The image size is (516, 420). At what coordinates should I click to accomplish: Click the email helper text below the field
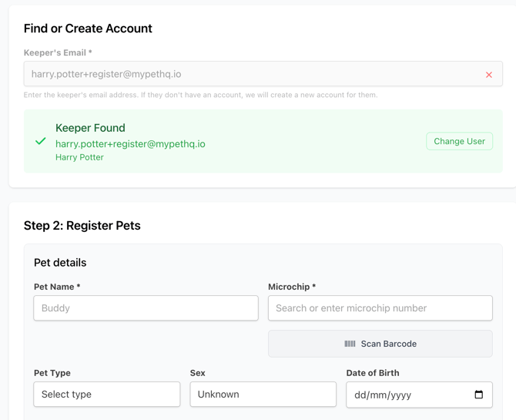pos(200,95)
